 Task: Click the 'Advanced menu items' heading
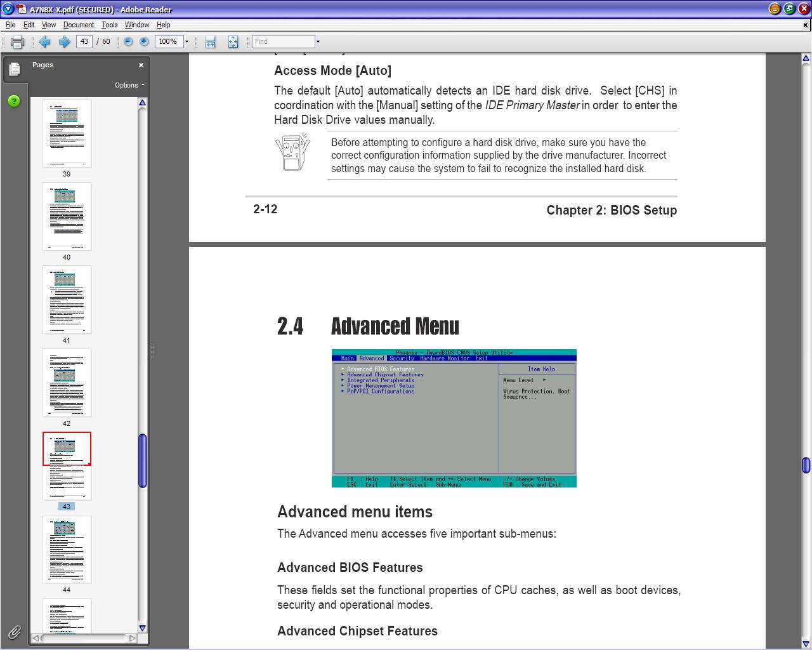pyautogui.click(x=355, y=512)
